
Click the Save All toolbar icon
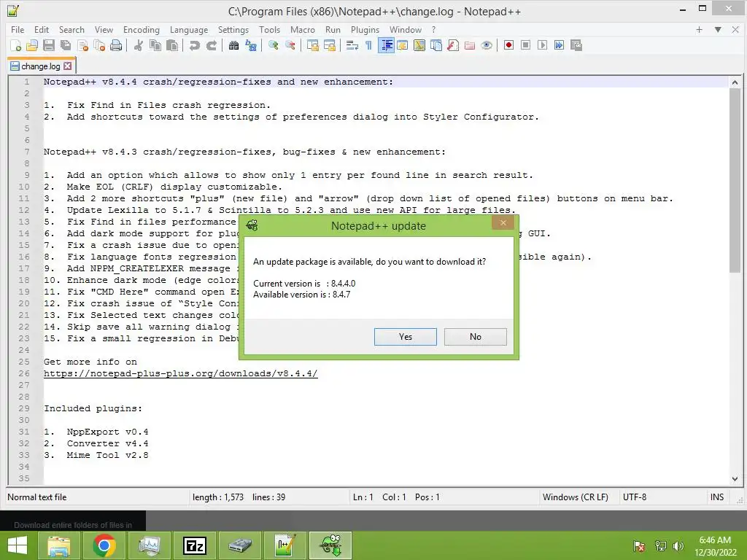pos(66,45)
